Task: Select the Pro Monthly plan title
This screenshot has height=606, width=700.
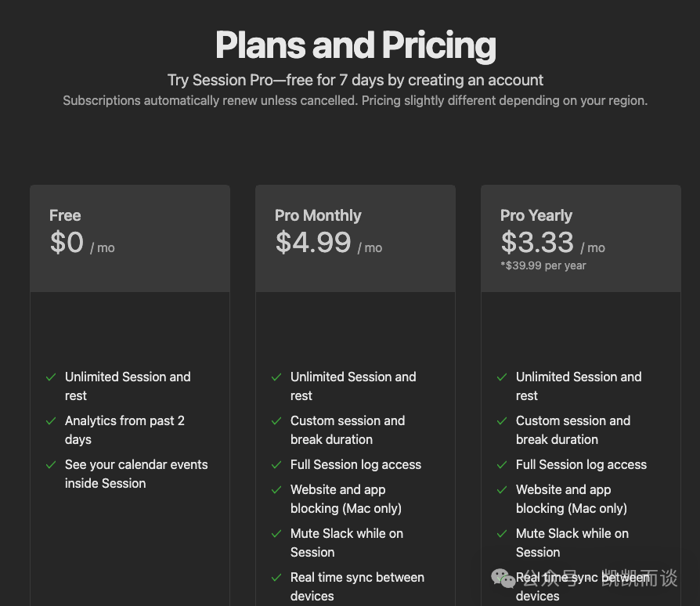Action: 318,215
